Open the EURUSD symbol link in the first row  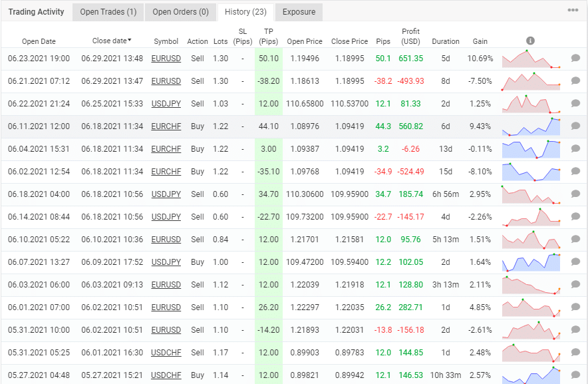pos(166,58)
